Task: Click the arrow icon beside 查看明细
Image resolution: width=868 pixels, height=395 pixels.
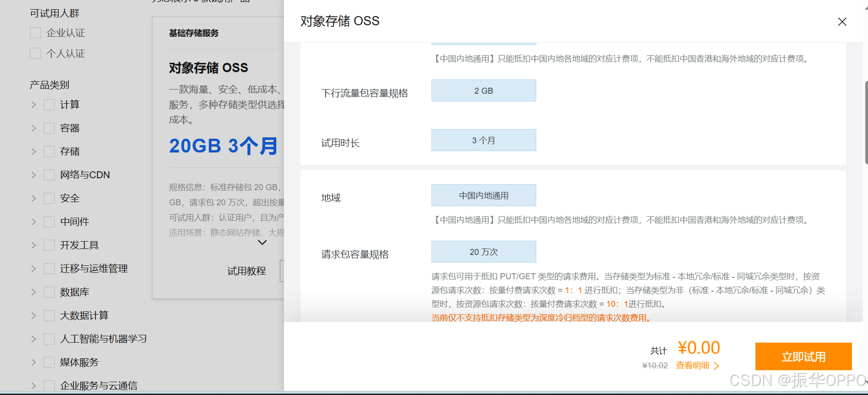Action: 716,366
